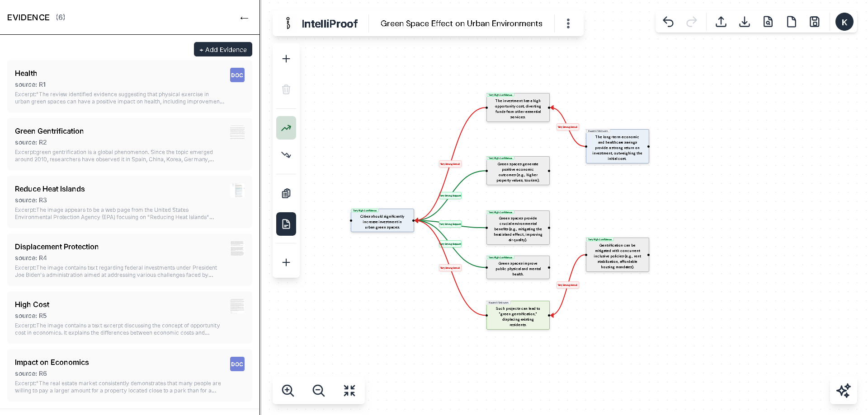Viewport: 868px width, 415px height.
Task: Click the Add Evidence button
Action: click(223, 49)
